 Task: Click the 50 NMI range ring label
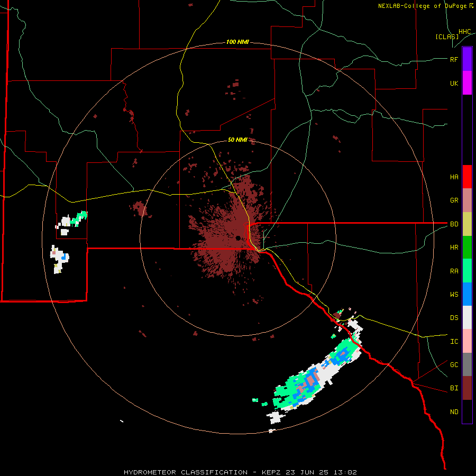pos(237,140)
